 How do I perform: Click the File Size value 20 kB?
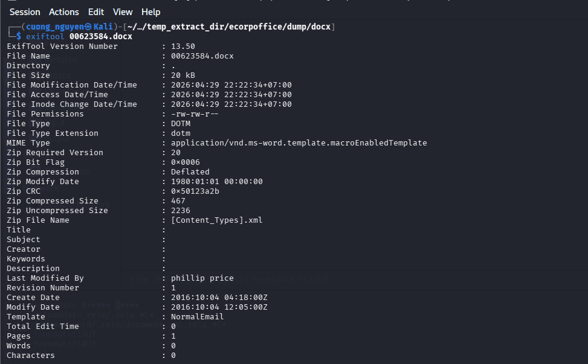pos(183,75)
